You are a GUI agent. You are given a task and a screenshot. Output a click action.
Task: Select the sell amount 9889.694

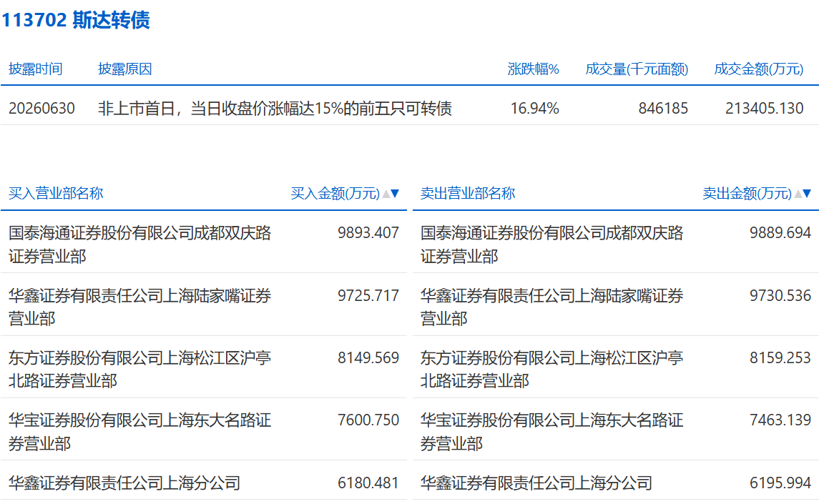pyautogui.click(x=780, y=232)
